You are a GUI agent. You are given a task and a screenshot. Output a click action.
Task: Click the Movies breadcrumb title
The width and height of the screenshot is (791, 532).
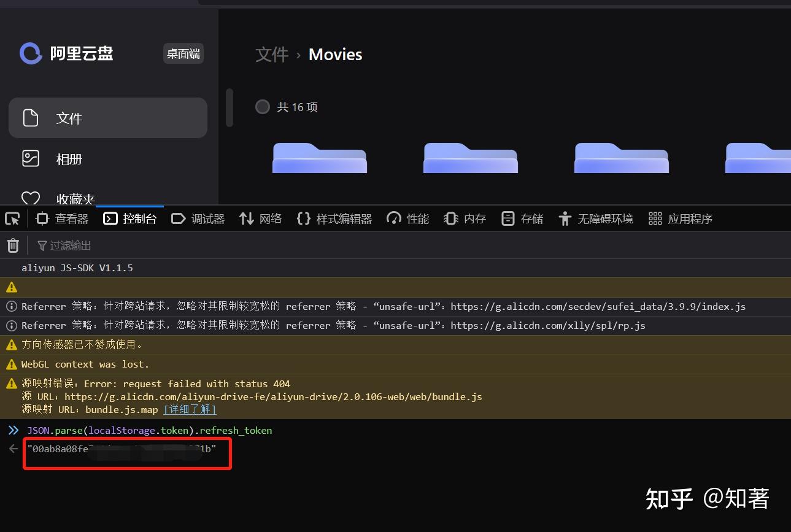(x=335, y=54)
